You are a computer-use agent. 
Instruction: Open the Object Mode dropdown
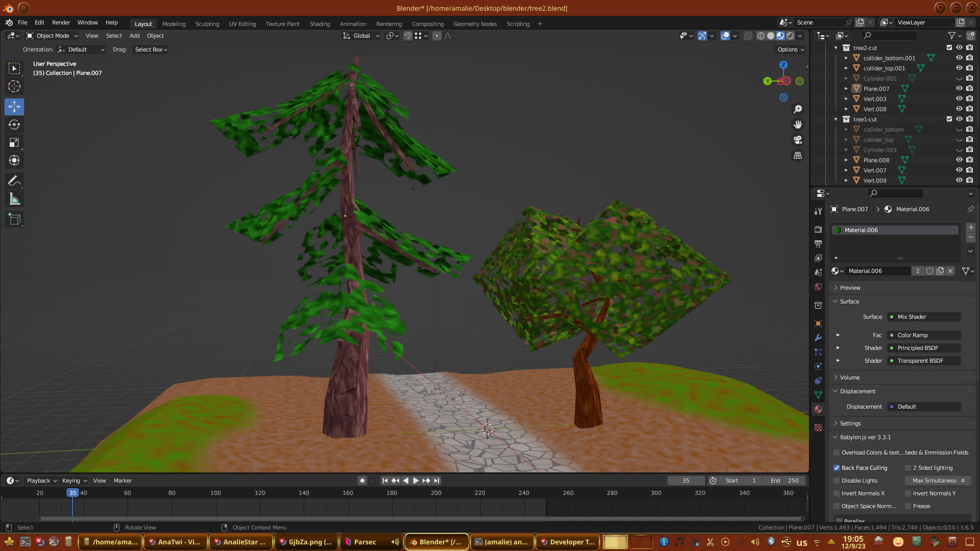pos(52,36)
